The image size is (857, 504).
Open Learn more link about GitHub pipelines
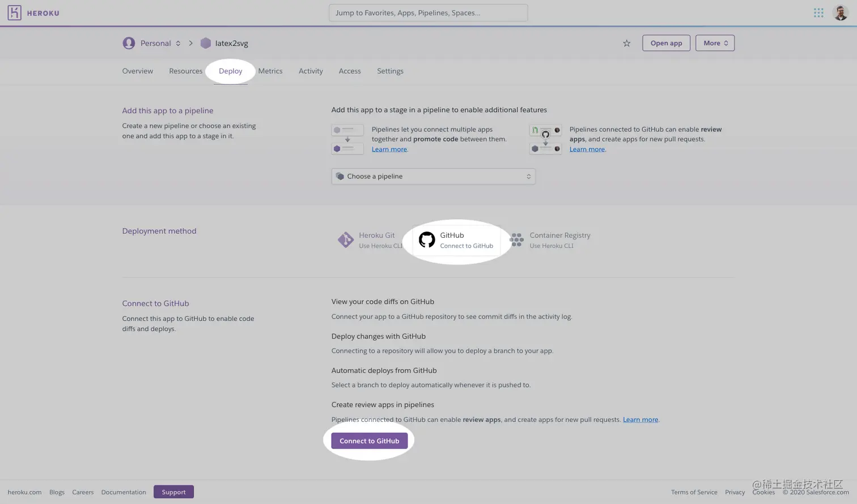pos(587,150)
